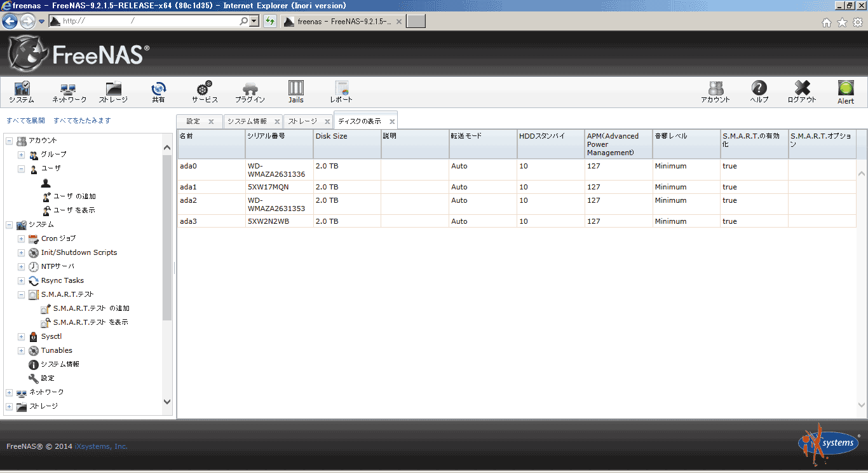The height and width of the screenshot is (473, 868).
Task: Expand the Cron ジョブ tree node
Action: coord(21,238)
